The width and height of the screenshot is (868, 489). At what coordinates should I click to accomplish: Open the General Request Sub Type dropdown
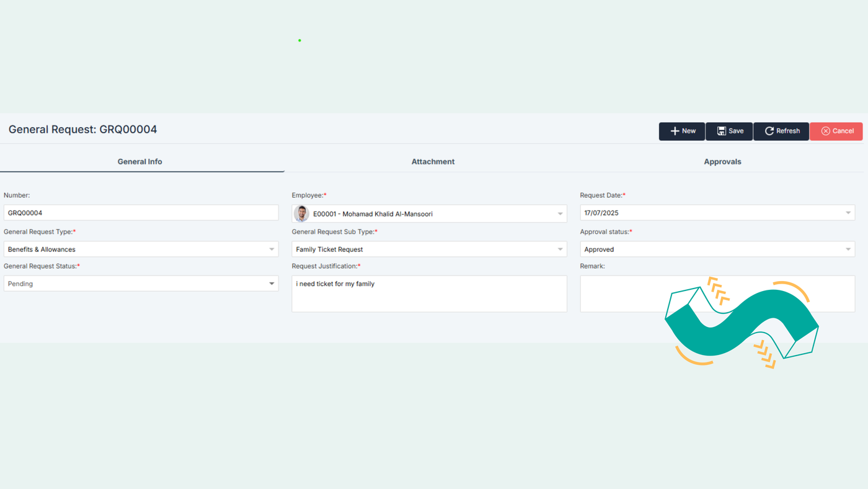pos(560,249)
